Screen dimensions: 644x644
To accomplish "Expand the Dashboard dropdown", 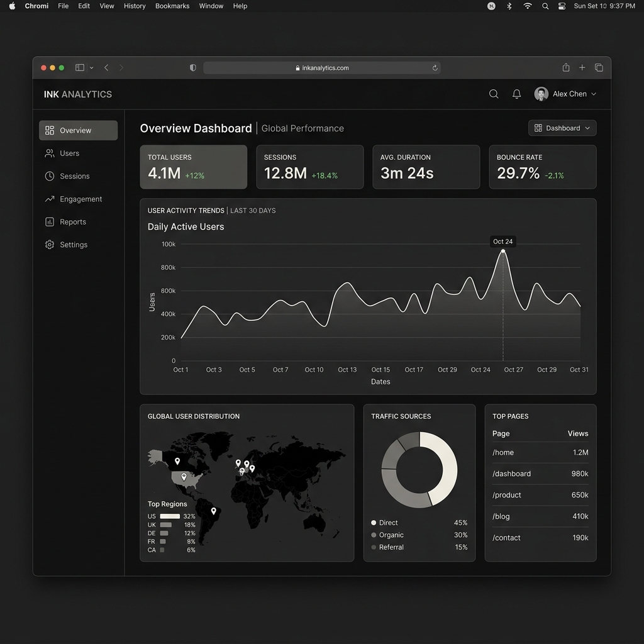I will pos(562,128).
